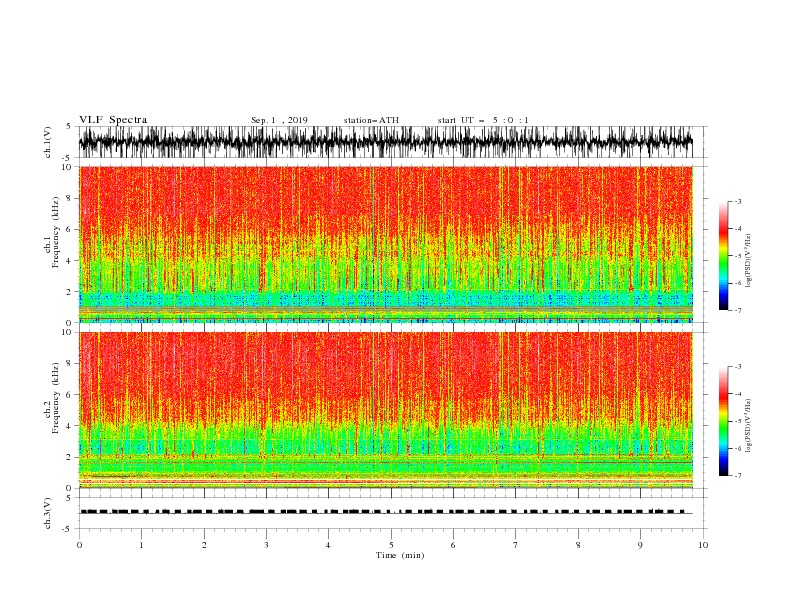
Task: Click the '8' kHz tick of ch.1 spectrogram
Action: coord(69,198)
